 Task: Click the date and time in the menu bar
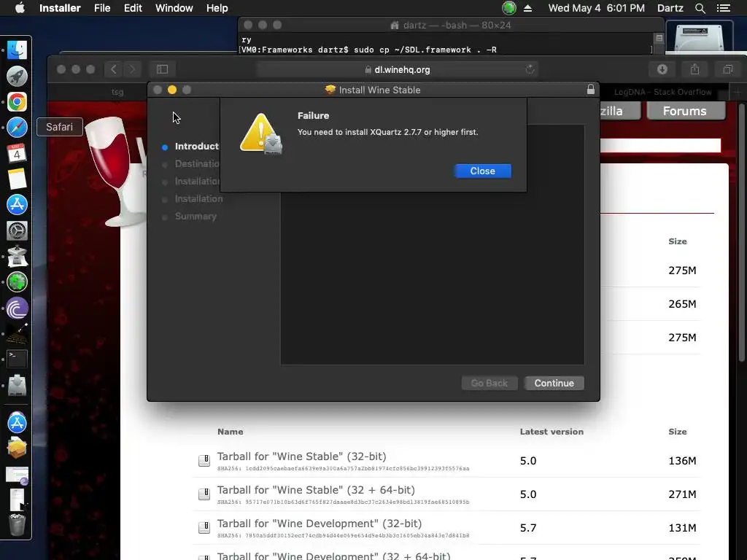pos(597,8)
